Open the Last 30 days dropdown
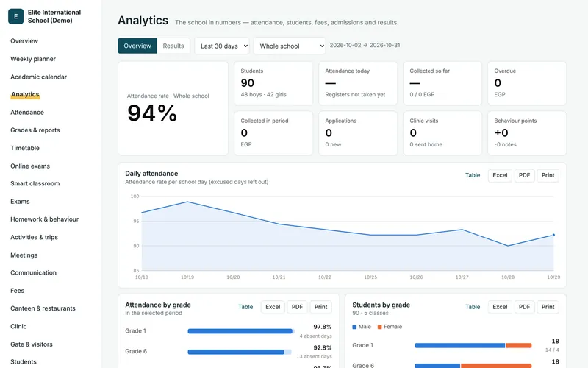Viewport: 588px width, 368px height. pyautogui.click(x=222, y=46)
